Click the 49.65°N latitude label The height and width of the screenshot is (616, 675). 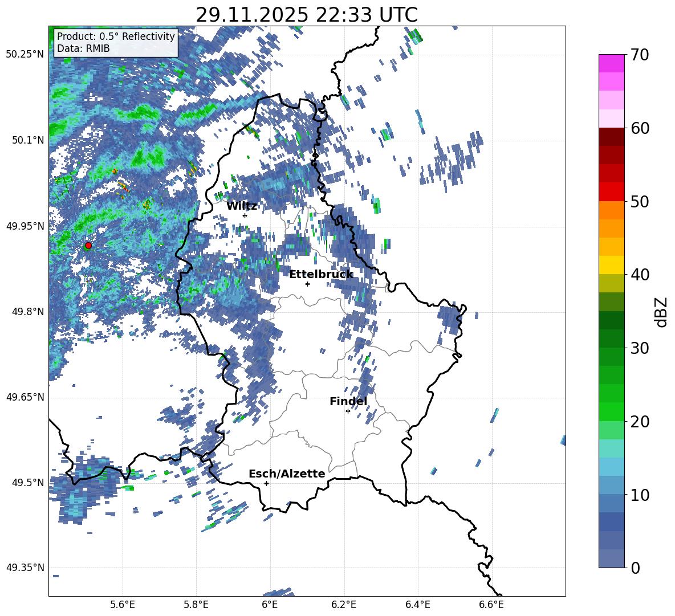coord(25,397)
